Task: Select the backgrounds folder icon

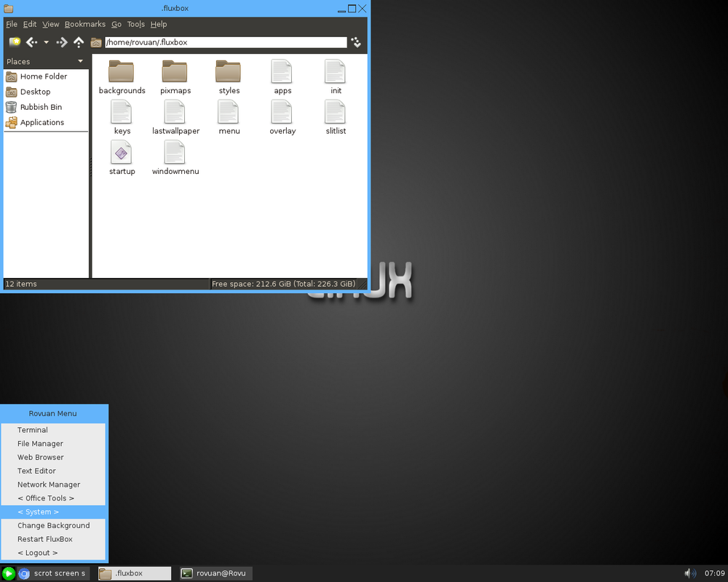Action: pyautogui.click(x=121, y=72)
